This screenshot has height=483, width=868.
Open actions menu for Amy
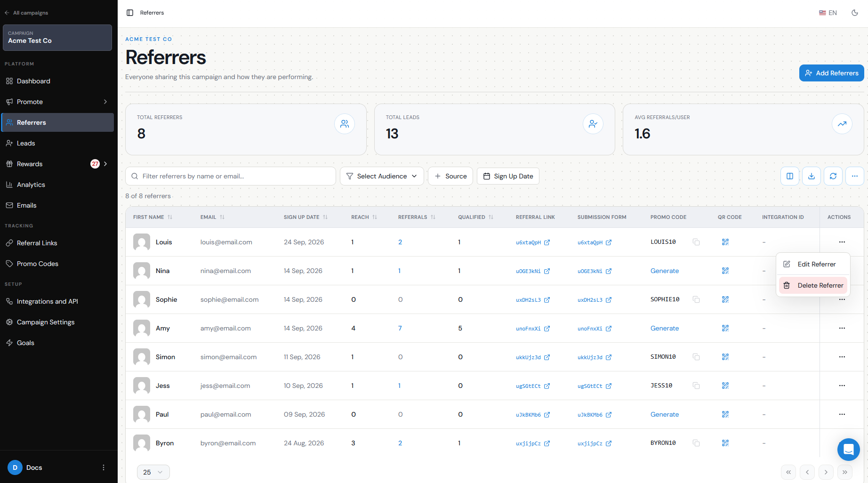(842, 328)
